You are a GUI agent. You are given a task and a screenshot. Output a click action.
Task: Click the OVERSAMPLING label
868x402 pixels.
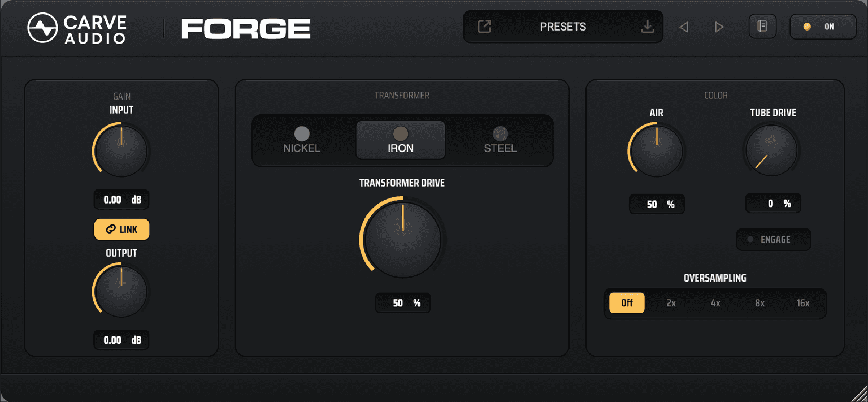(x=715, y=278)
